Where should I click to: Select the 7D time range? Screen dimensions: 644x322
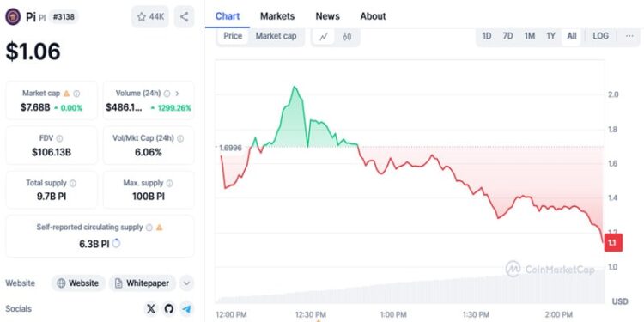pos(507,36)
